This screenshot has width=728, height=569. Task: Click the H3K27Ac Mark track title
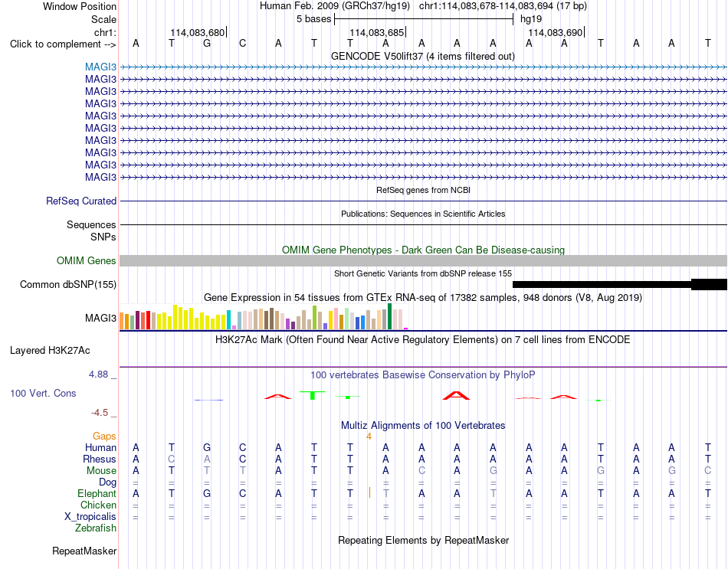coord(423,340)
